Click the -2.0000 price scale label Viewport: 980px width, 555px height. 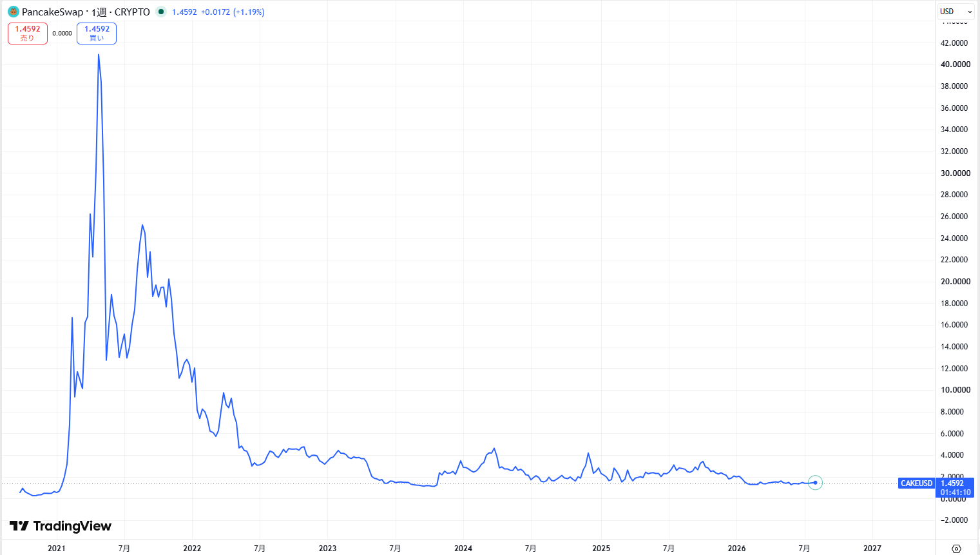(954, 520)
